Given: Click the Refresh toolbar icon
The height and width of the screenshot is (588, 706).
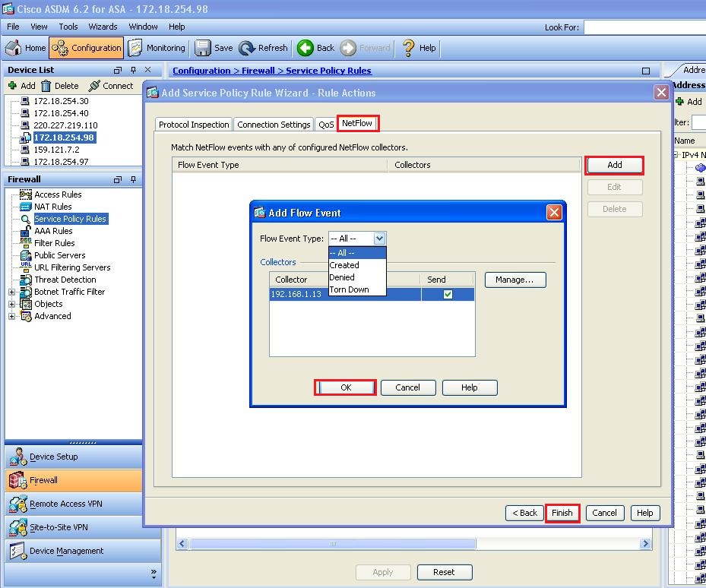Looking at the screenshot, I should tap(263, 47).
